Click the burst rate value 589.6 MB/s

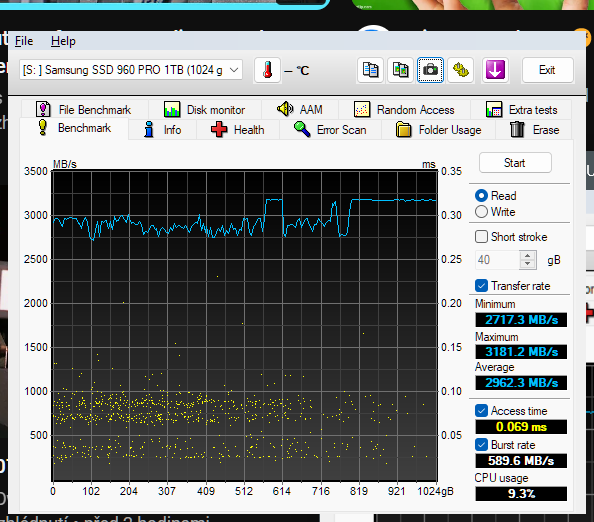[x=521, y=461]
